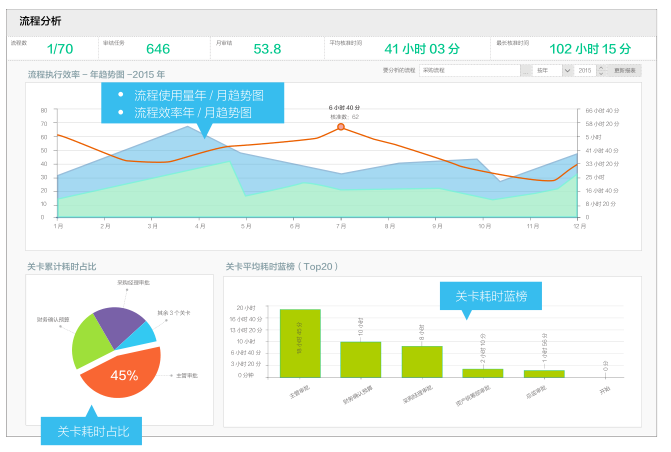Click the 6小时40分 tooltip above the chart
The width and height of the screenshot is (671, 452).
[344, 107]
